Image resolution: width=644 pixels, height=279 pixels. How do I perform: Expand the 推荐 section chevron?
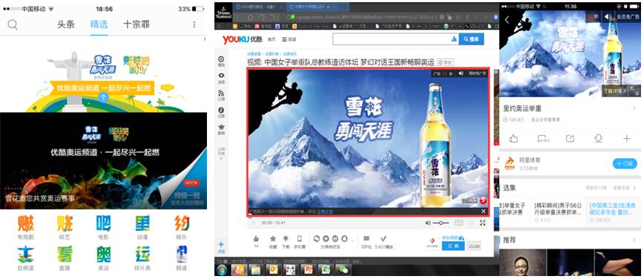(x=634, y=240)
